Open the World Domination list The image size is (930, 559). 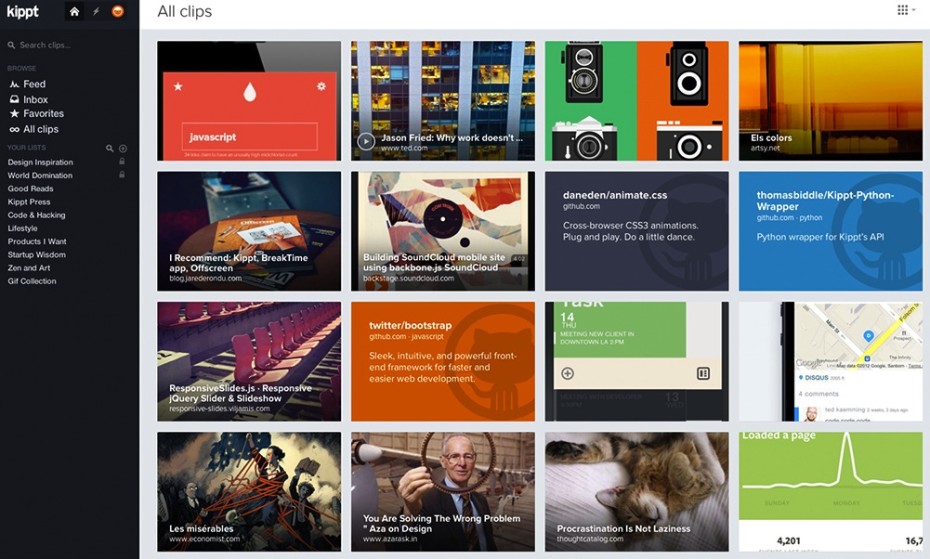(x=40, y=175)
